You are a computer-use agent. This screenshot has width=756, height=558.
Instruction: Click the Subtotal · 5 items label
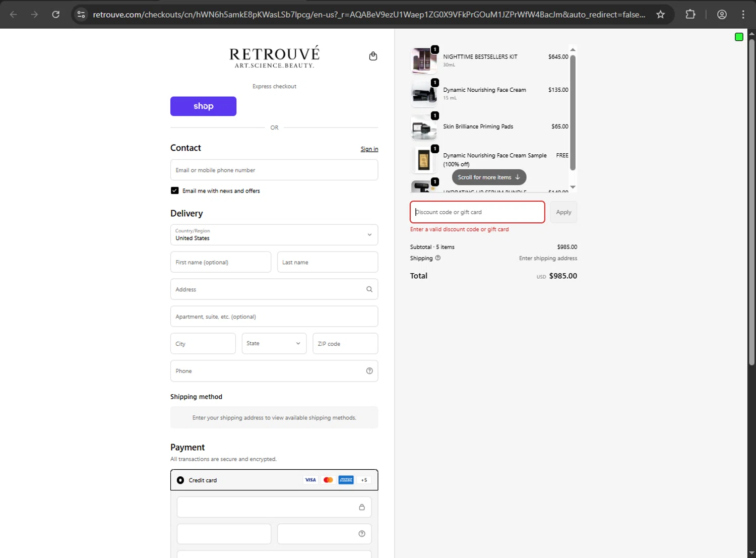pyautogui.click(x=432, y=247)
